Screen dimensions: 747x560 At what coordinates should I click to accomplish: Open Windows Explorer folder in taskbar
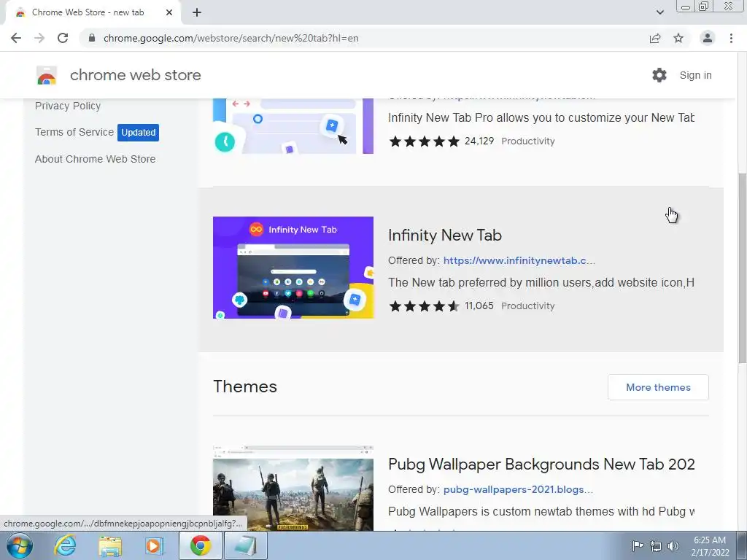[110, 545]
